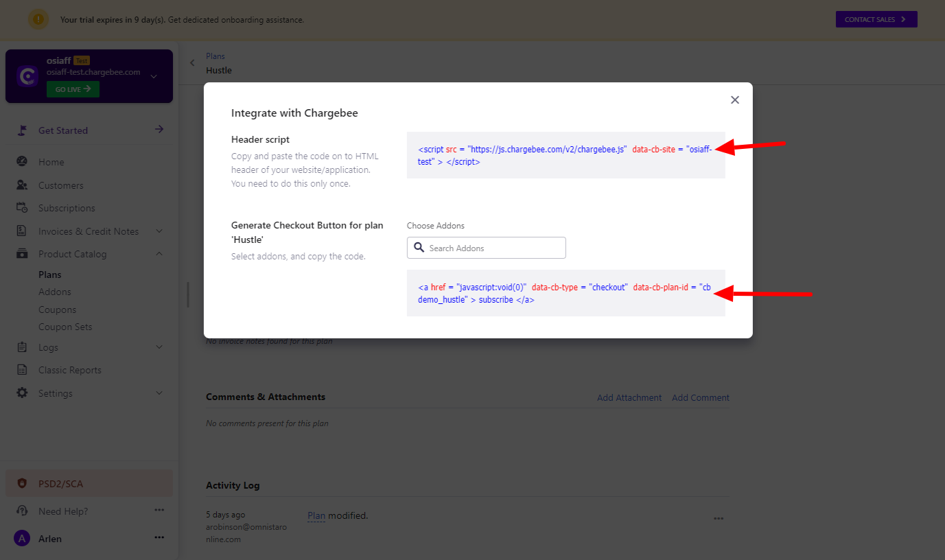Click the magnifier icon in Search Addons
Image resolution: width=945 pixels, height=560 pixels.
point(419,248)
